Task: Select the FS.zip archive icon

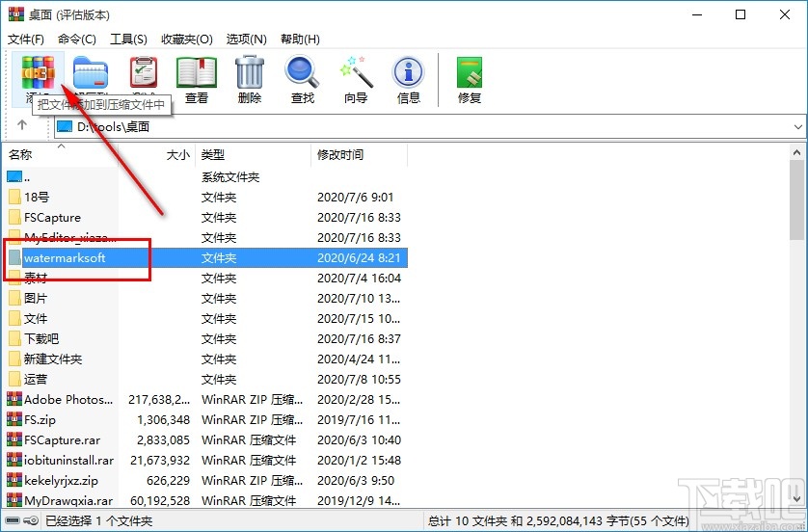Action: [14, 420]
